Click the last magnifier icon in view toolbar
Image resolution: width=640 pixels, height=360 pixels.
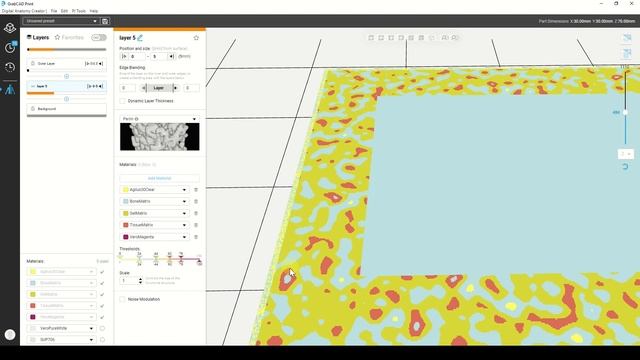(x=455, y=38)
